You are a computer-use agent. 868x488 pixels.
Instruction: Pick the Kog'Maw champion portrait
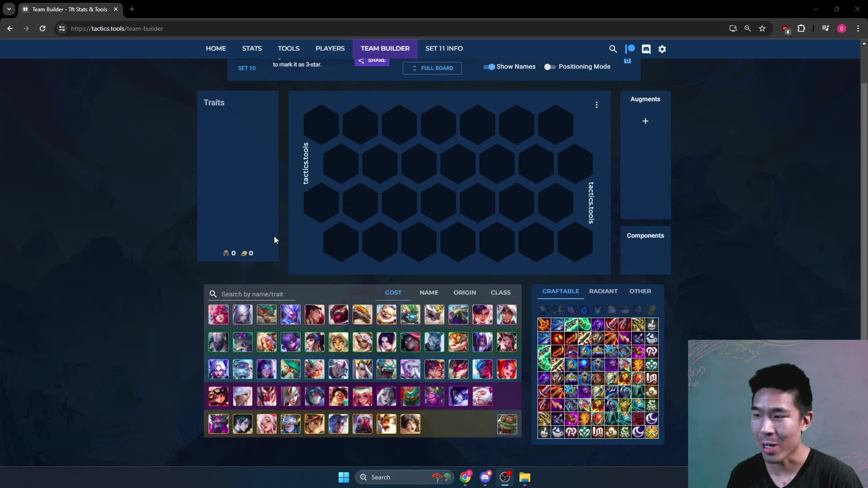410,314
